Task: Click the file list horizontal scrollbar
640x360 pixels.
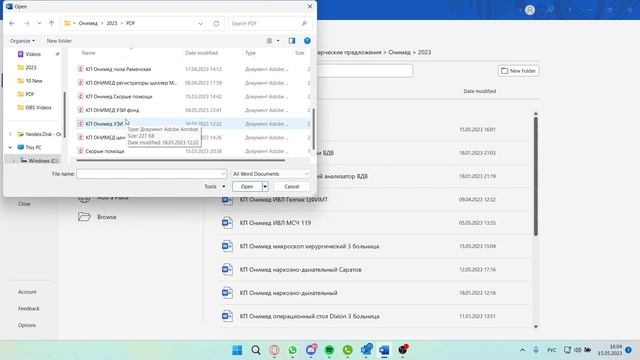Action: coord(180,160)
